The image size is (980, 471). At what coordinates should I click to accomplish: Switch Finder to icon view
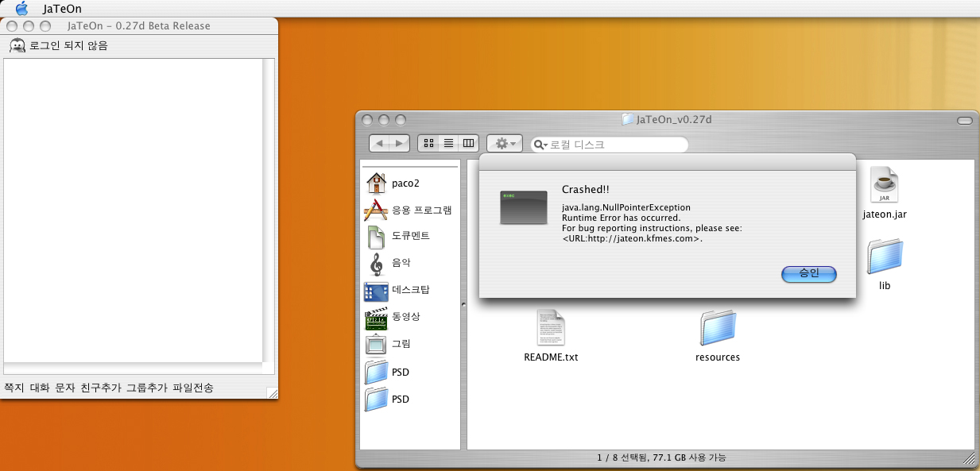click(x=428, y=143)
